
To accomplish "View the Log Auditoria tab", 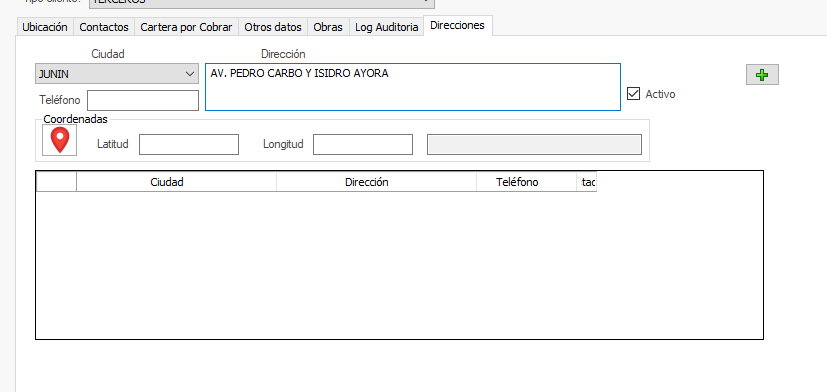I will point(387,27).
